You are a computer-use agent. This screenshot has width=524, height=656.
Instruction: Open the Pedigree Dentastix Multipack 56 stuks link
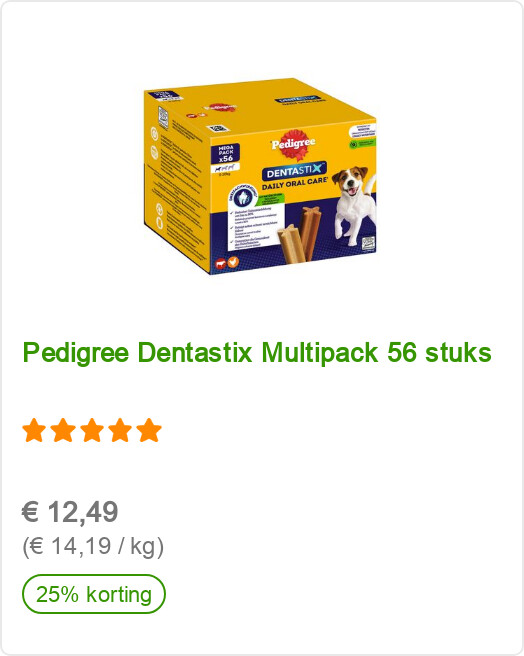click(x=257, y=352)
